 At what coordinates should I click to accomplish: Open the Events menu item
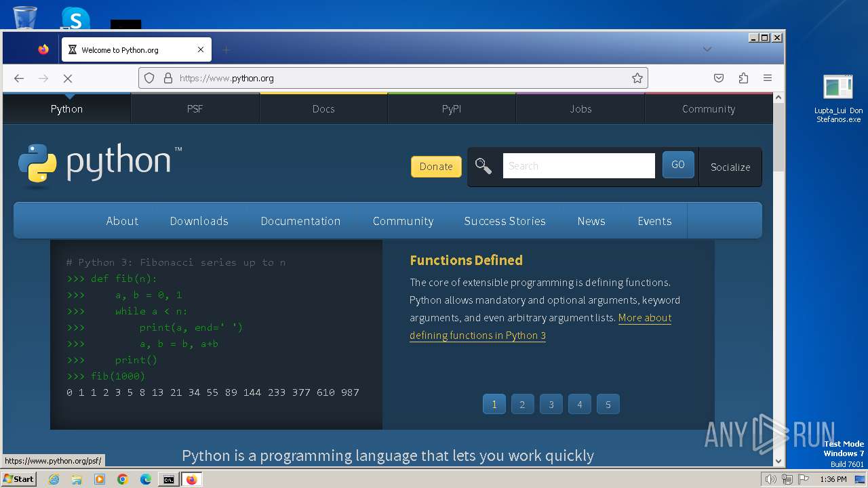point(654,221)
